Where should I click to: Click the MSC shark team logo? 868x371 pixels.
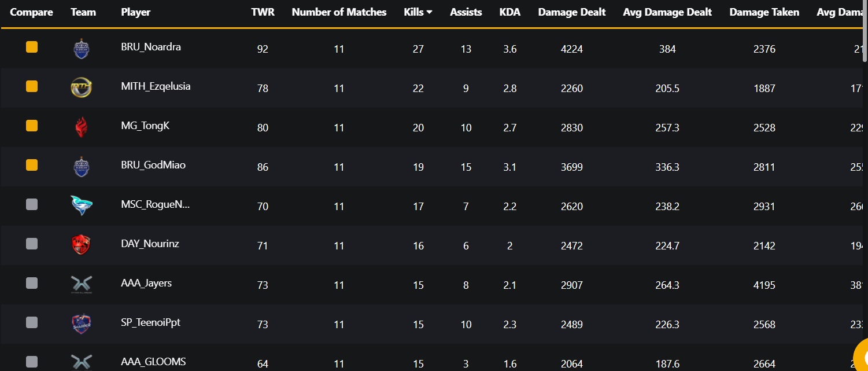coord(82,206)
